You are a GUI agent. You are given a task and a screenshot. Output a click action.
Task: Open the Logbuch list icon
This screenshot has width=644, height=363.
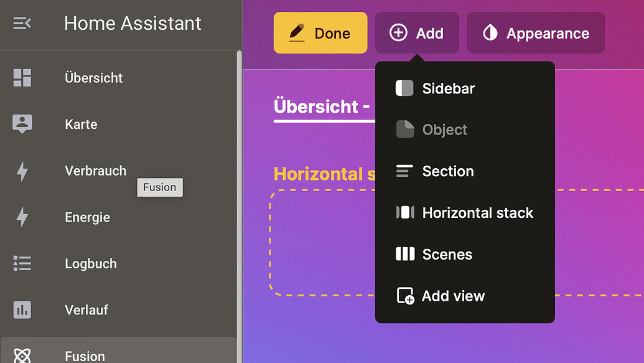22,263
